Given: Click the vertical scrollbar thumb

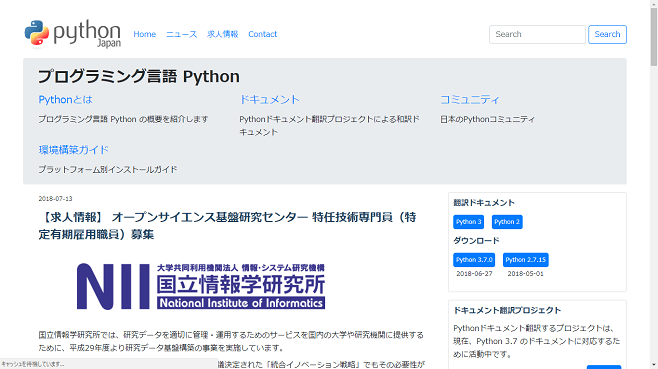Looking at the screenshot, I should coord(654,37).
